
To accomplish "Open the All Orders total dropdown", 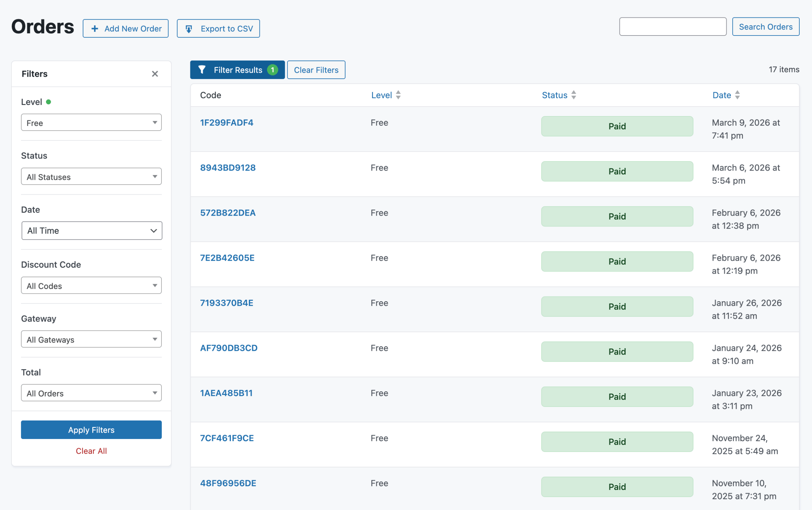I will (91, 393).
